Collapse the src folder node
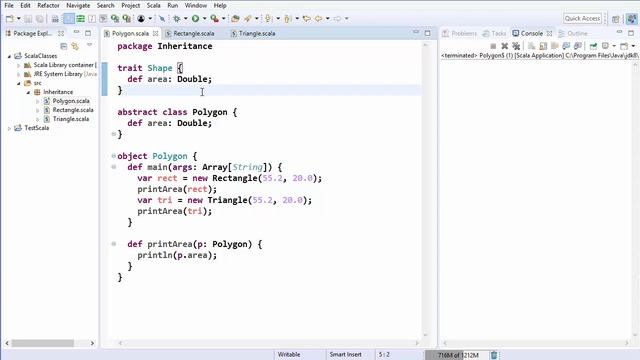This screenshot has width=640, height=360. tap(18, 83)
